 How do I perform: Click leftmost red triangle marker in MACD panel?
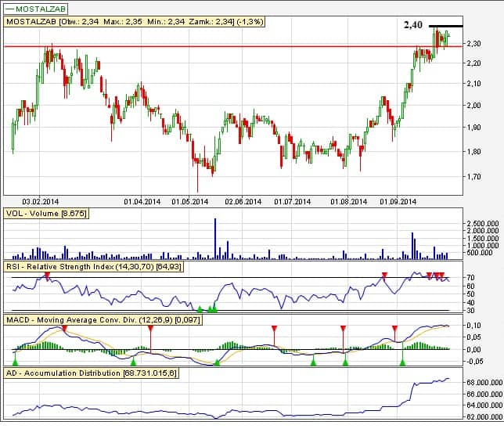(x=63, y=330)
